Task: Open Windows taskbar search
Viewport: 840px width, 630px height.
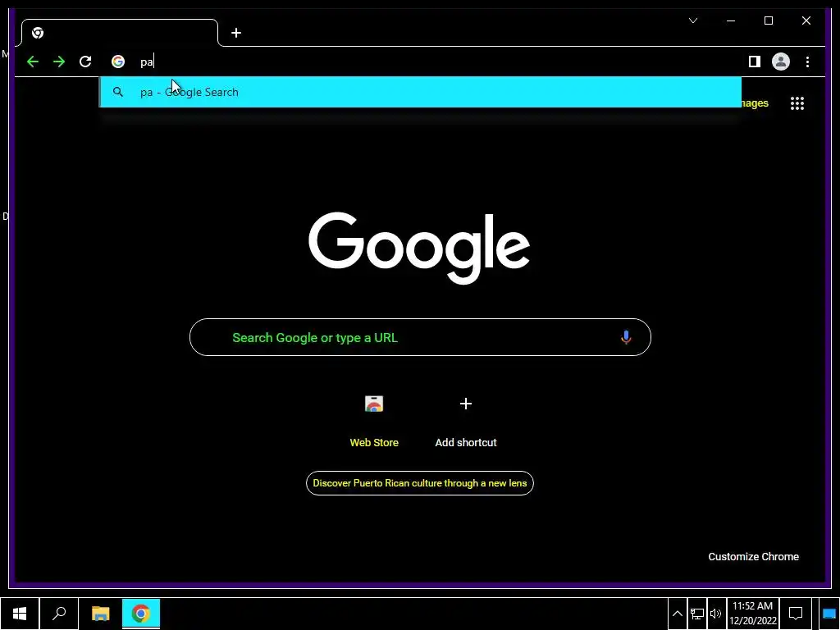Action: pyautogui.click(x=59, y=614)
